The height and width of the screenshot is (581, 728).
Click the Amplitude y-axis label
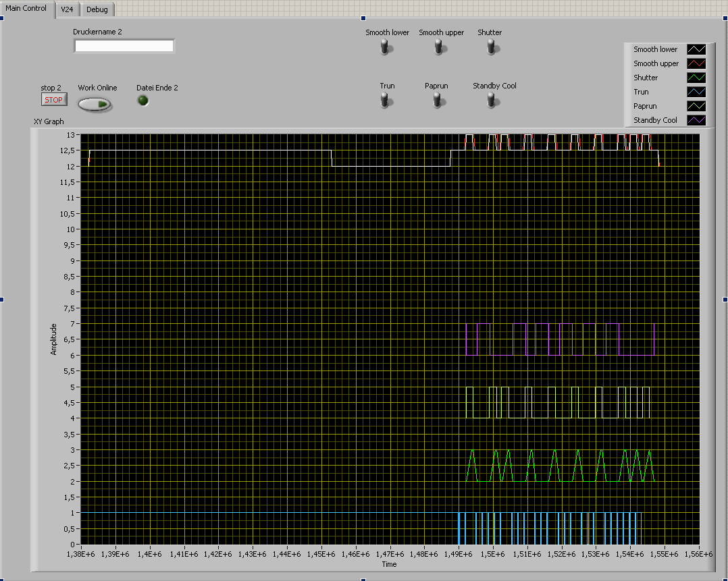53,339
